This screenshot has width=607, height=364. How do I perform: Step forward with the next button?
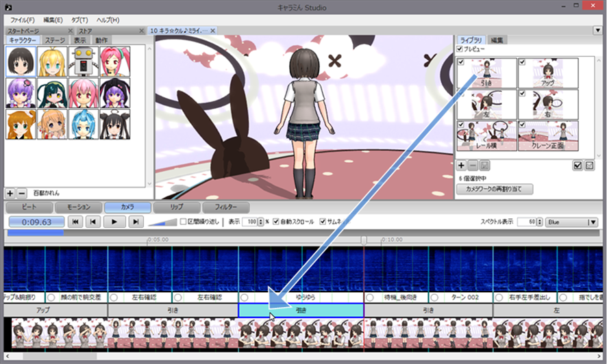click(136, 222)
